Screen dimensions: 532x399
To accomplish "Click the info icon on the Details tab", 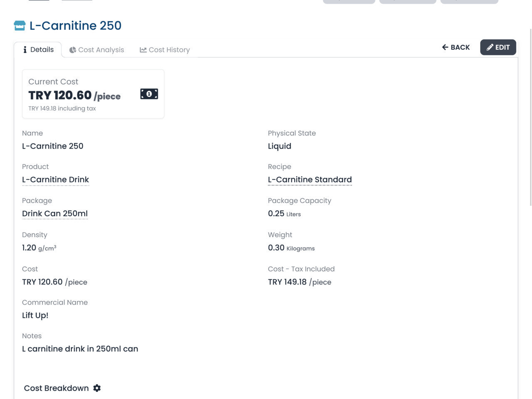I will point(25,50).
